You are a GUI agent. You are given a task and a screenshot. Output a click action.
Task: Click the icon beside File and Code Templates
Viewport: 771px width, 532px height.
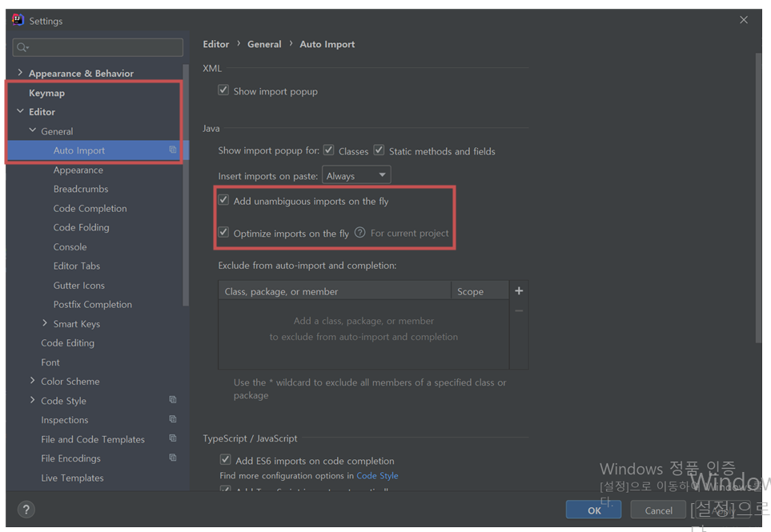[x=173, y=438]
